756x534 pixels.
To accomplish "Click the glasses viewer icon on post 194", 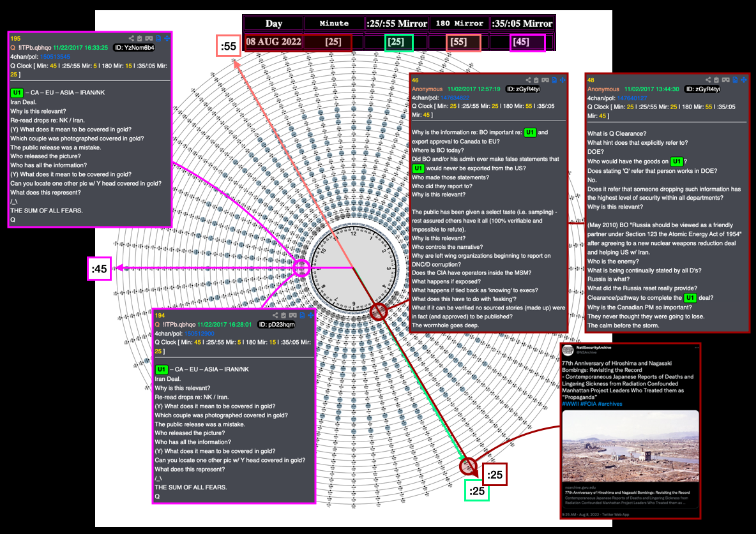I will point(292,315).
